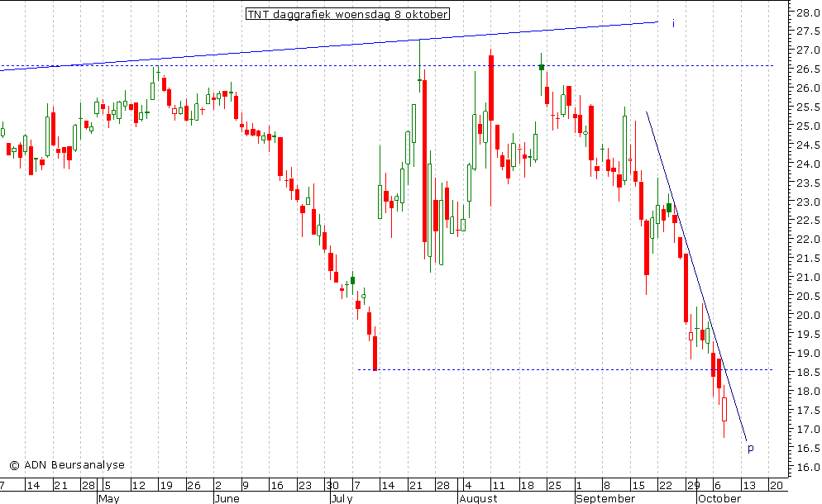Select date label 18 on time axis

527,485
